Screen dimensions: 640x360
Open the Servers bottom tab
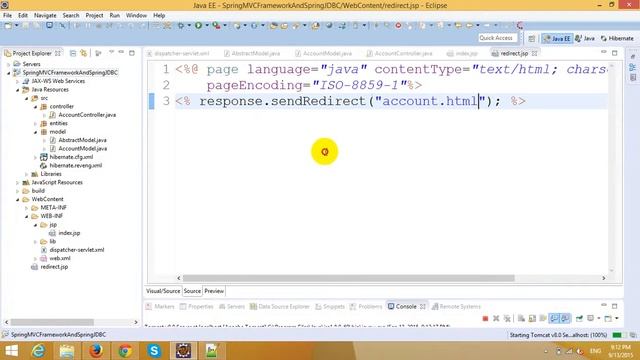[x=232, y=307]
